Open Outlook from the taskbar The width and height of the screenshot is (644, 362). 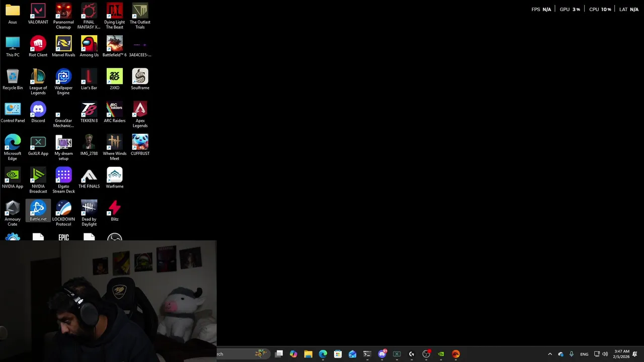coord(352,354)
